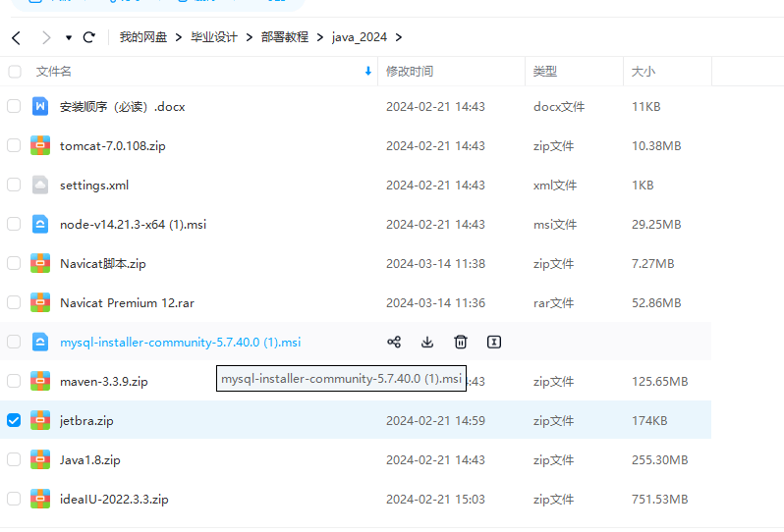Navigate to 部署教程 in breadcrumb
Image resolution: width=784 pixels, height=532 pixels.
pos(285,37)
